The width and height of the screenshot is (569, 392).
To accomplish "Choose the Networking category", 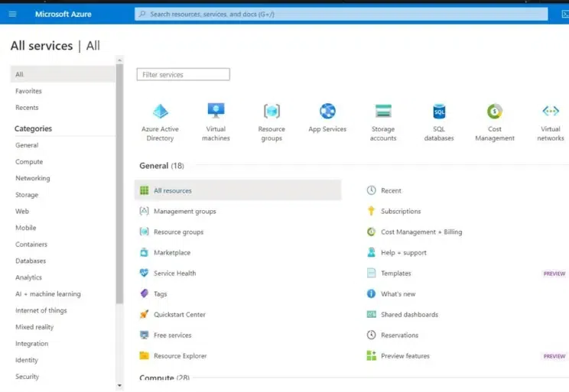I will pos(33,178).
